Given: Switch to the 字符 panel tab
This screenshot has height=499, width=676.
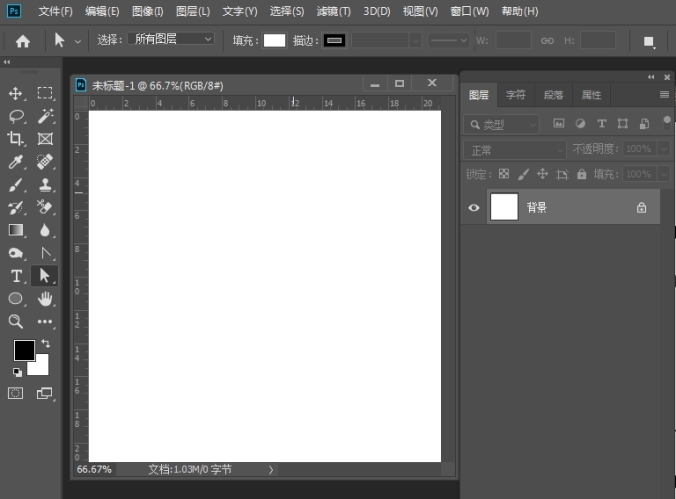Looking at the screenshot, I should click(516, 95).
